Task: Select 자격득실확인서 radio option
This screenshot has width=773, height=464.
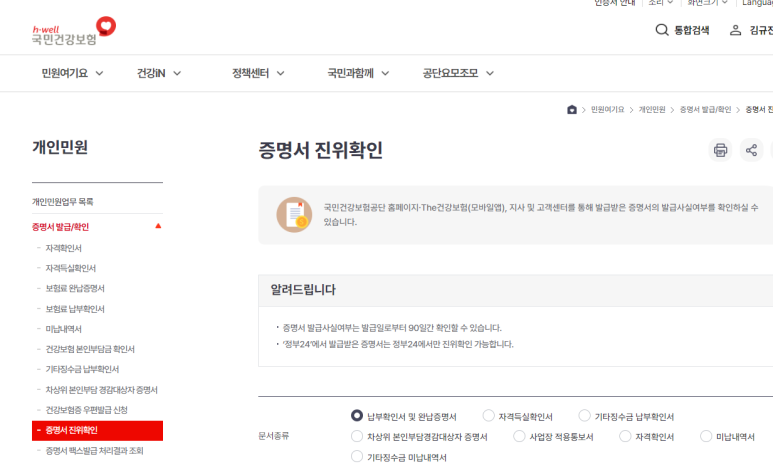Action: 488,416
